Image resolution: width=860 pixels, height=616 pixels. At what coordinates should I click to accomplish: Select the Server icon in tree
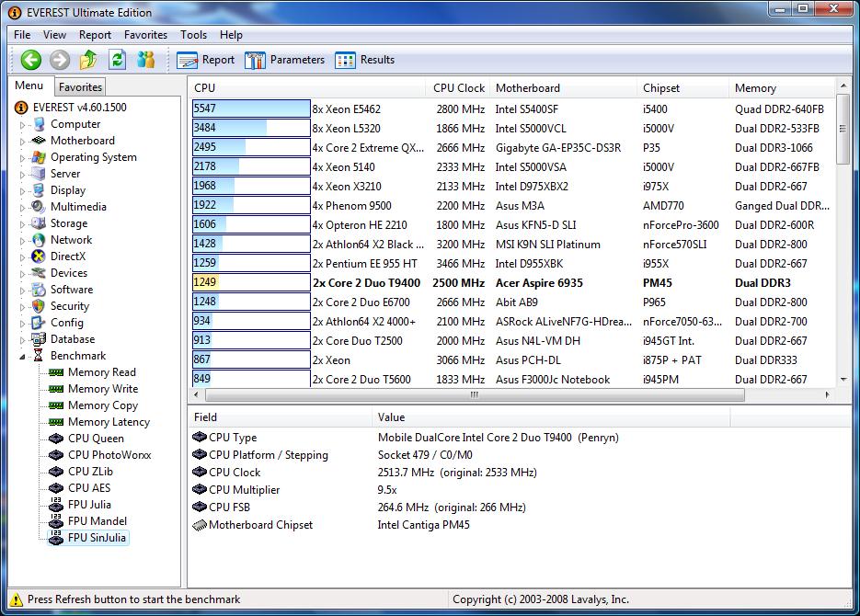pos(39,174)
